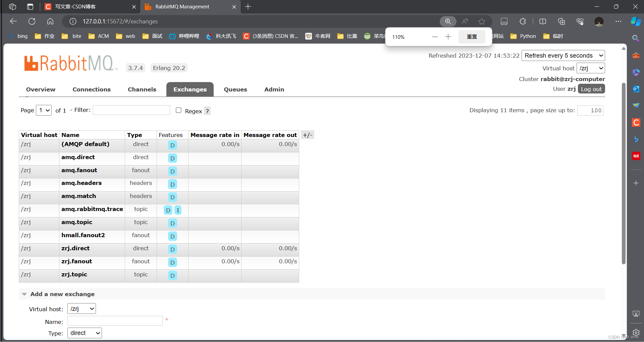Open read aloud icon in address bar
The image size is (644, 342).
[x=465, y=21]
